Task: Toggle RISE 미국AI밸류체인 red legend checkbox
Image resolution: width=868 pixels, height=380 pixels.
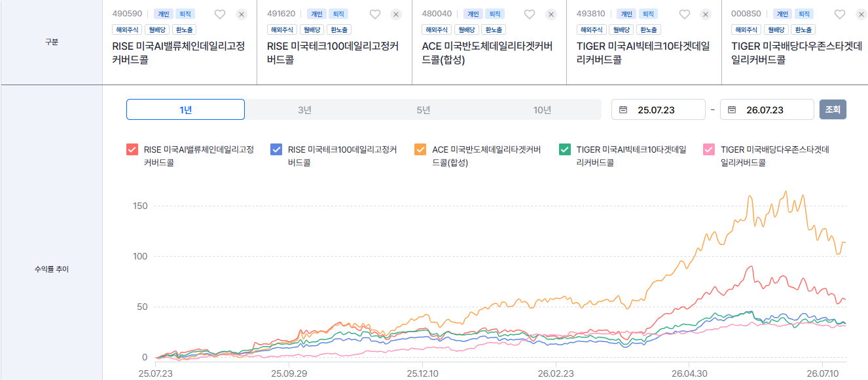Action: 132,149
